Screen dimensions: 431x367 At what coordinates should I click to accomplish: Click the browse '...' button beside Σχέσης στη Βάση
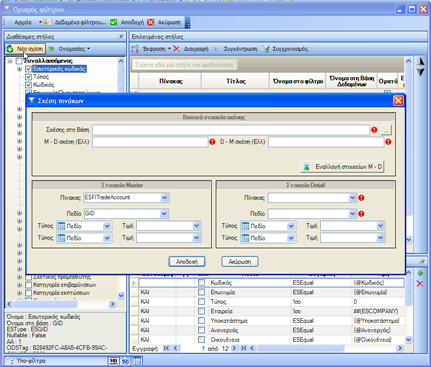click(386, 130)
